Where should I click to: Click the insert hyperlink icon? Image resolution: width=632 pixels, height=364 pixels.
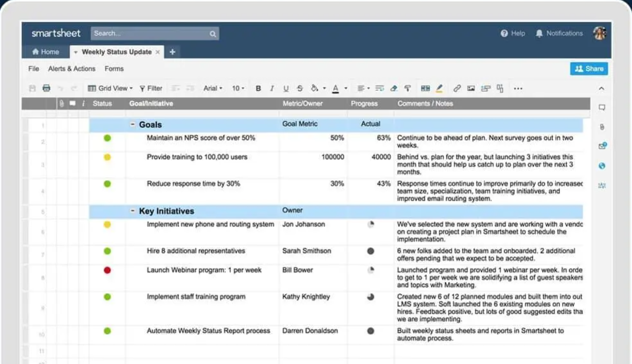click(x=457, y=88)
